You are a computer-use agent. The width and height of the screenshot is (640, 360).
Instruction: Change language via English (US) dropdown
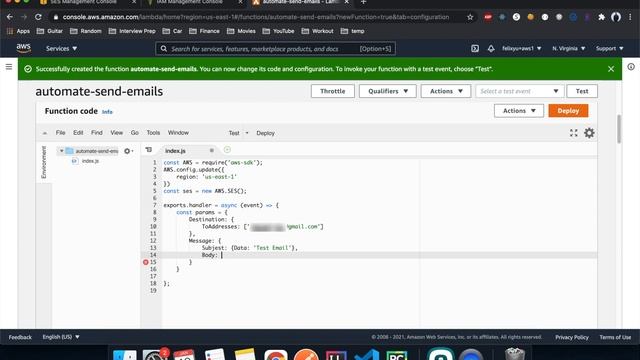coord(61,337)
